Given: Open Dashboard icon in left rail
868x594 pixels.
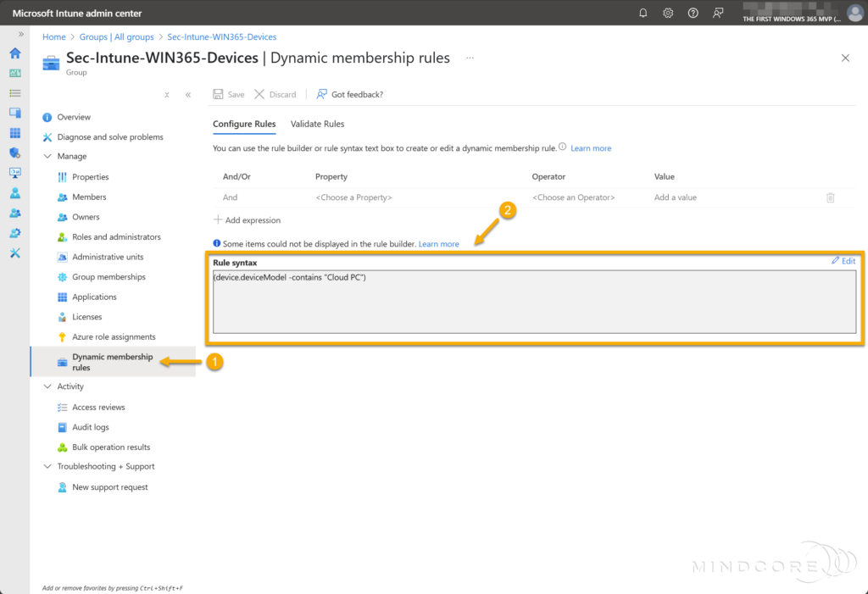Looking at the screenshot, I should click(x=15, y=73).
